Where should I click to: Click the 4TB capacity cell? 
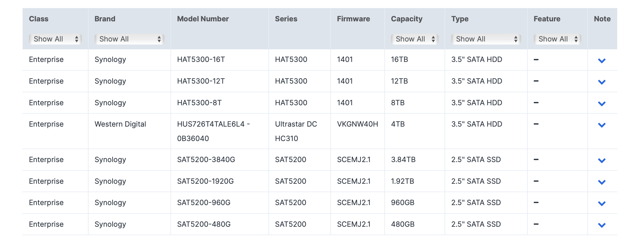pos(398,124)
